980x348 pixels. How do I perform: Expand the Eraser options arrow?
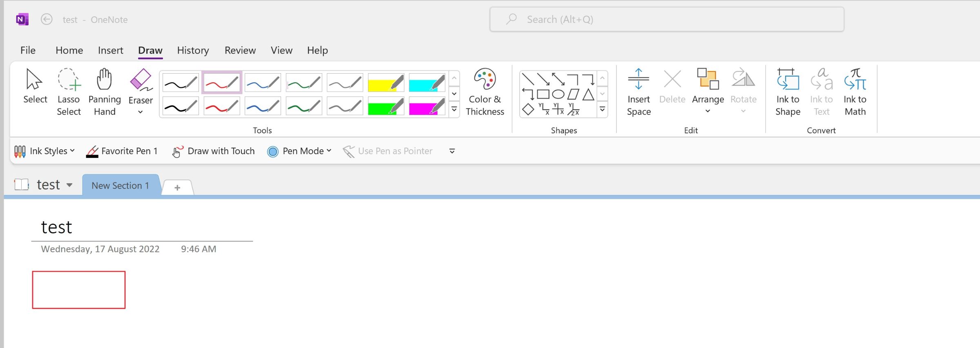point(140,112)
